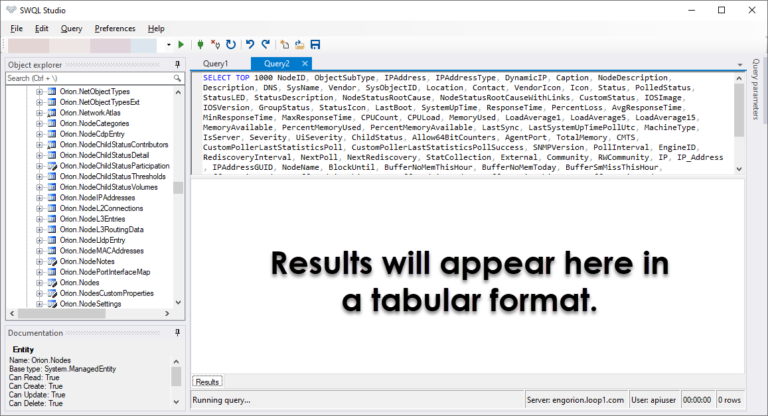Click the red X disconnect icon
This screenshot has width=768, height=416.
tap(215, 45)
